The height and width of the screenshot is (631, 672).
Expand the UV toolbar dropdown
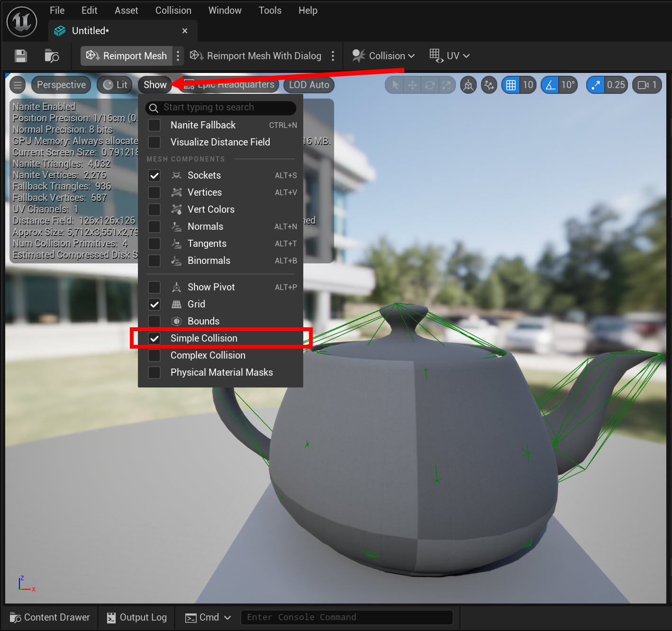449,56
